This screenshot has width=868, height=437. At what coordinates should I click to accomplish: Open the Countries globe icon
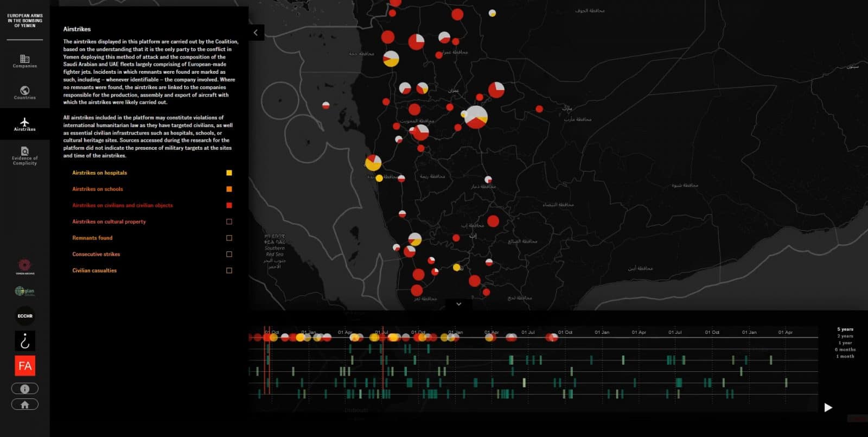coord(25,91)
